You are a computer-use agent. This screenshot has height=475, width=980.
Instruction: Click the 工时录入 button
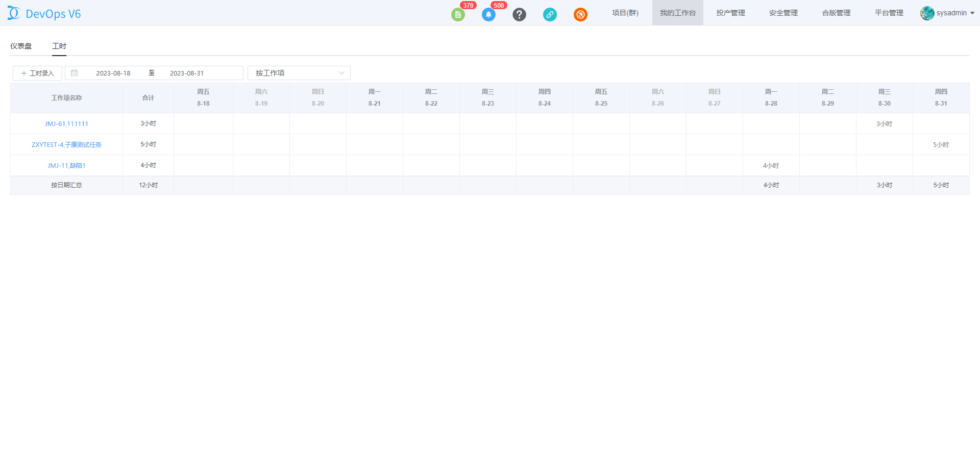click(x=37, y=73)
